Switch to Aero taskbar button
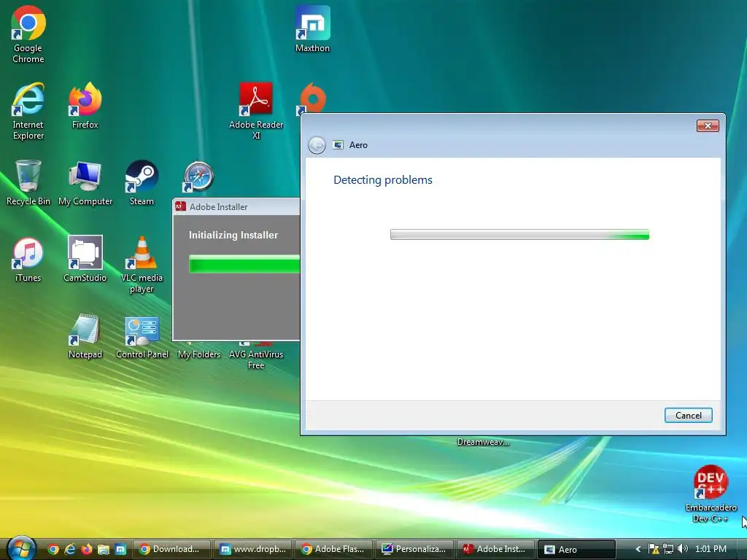This screenshot has height=560, width=747. pyautogui.click(x=576, y=549)
